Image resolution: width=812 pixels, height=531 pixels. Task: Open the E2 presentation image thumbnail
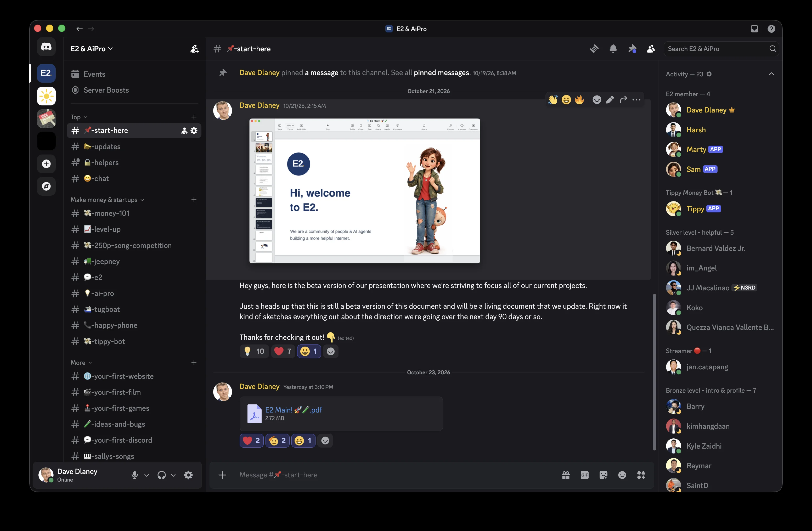tap(365, 191)
